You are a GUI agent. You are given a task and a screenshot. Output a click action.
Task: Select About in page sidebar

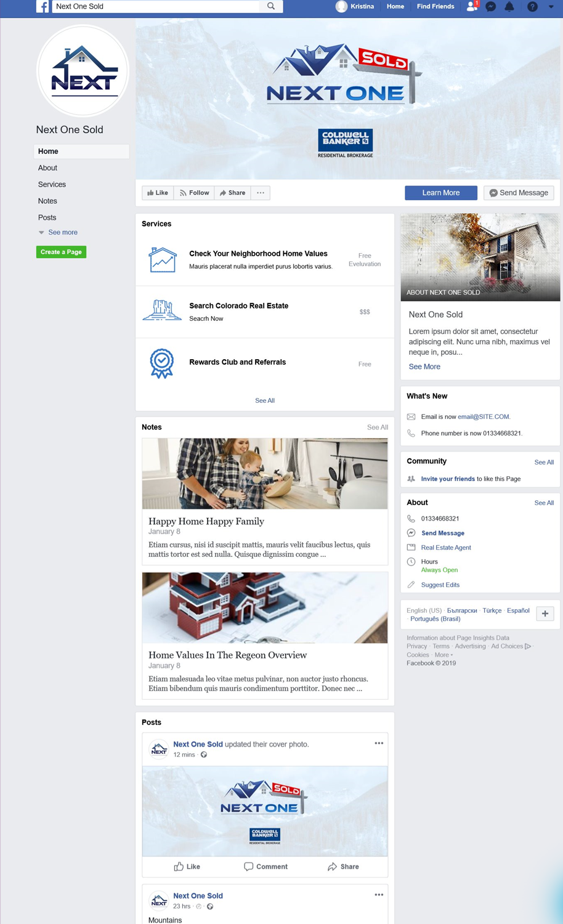click(x=47, y=168)
